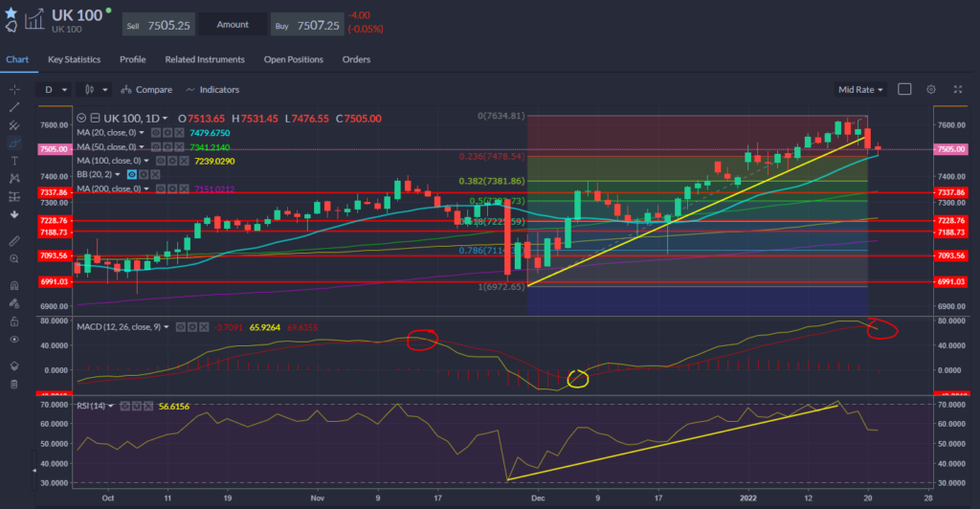Expand the Mid Rate dropdown
This screenshot has width=980, height=509.
pyautogui.click(x=860, y=89)
